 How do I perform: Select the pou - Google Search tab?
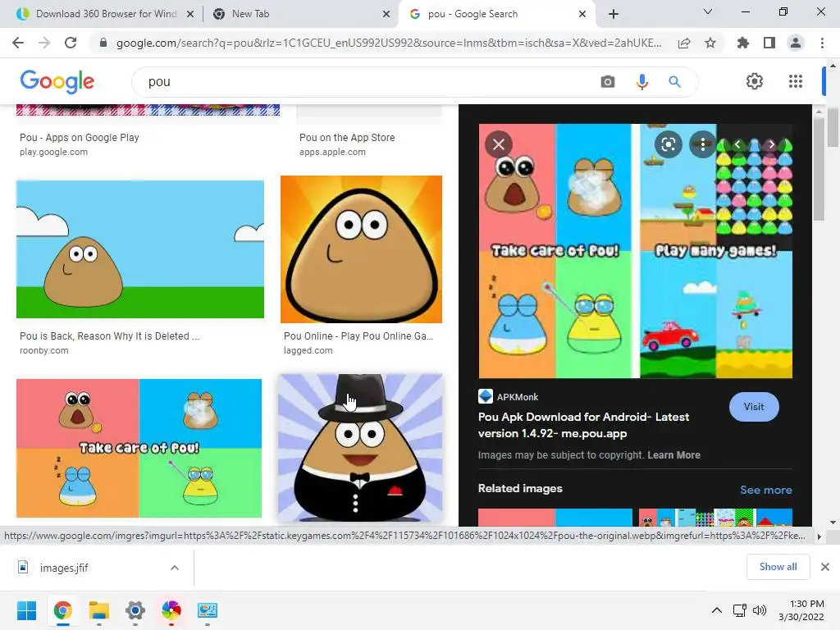click(495, 14)
